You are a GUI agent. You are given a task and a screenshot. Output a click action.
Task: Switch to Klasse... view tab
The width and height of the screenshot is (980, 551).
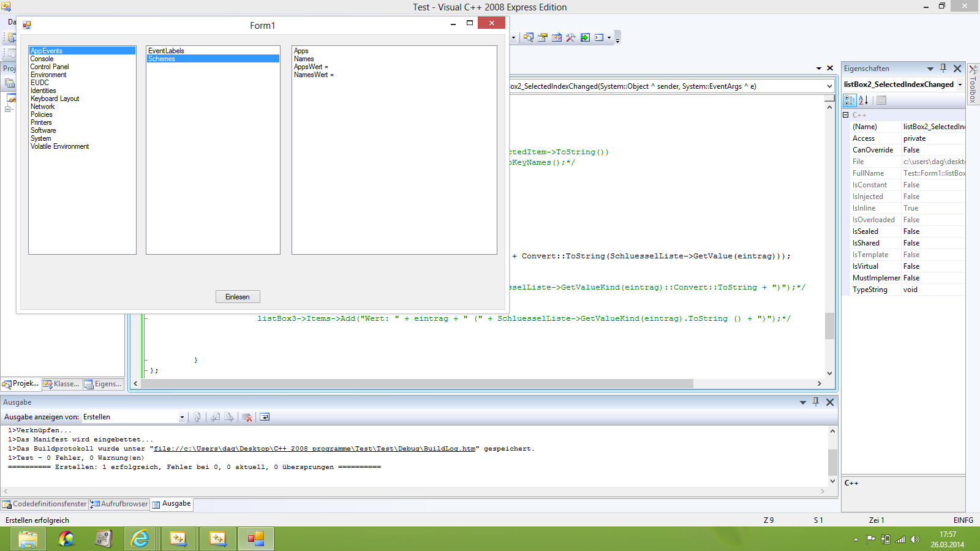coord(61,384)
